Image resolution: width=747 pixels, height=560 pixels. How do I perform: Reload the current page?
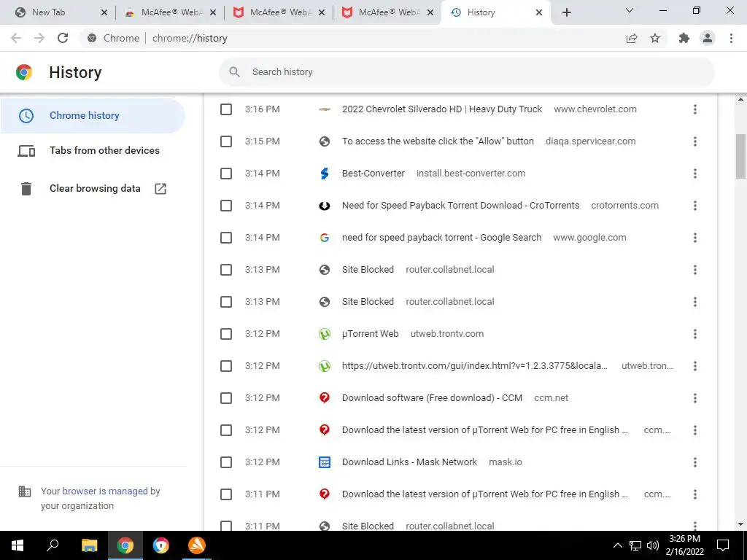coord(63,38)
